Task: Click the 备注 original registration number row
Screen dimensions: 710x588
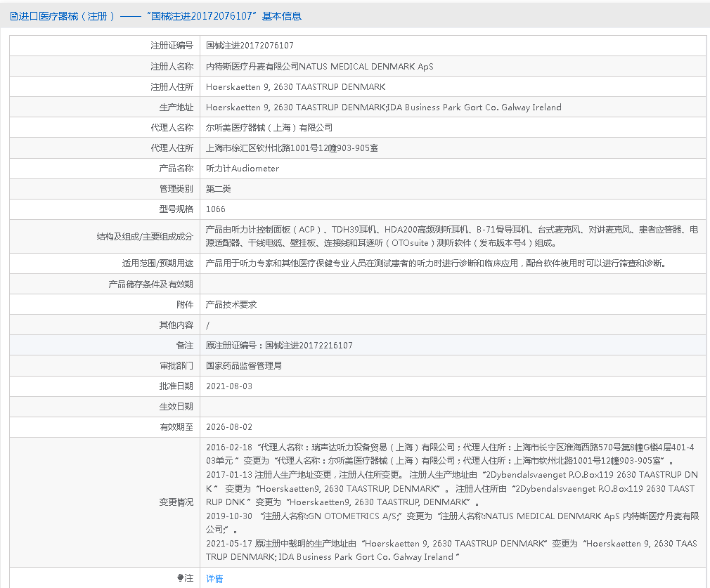Action: click(x=279, y=346)
